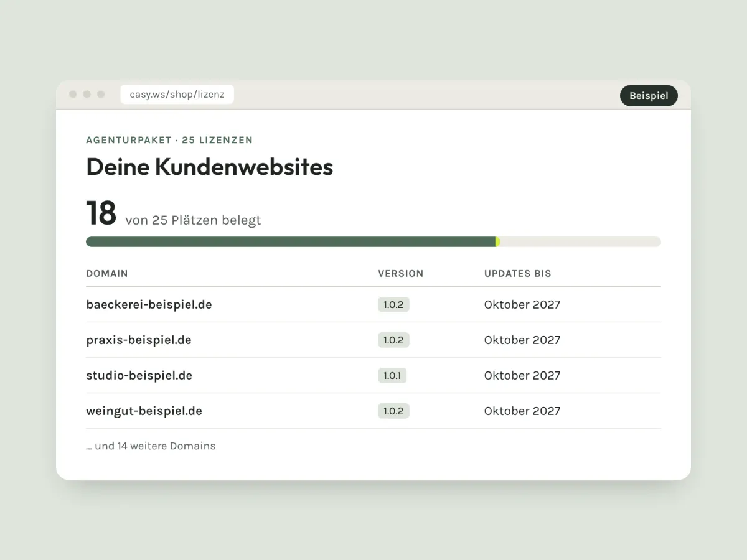Screen dimensions: 747x560
Task: Click version badge 1.0.2 for weingut-beispiel.de
Action: (x=393, y=411)
